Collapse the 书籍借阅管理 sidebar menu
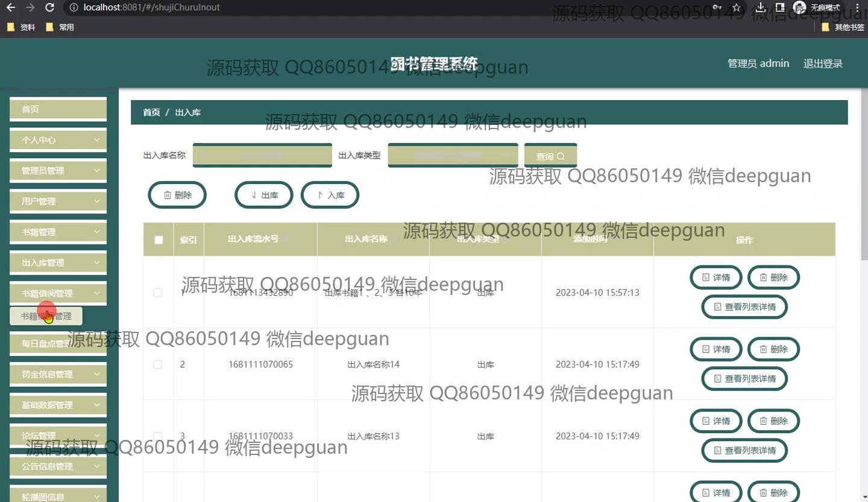The width and height of the screenshot is (868, 502). (x=58, y=293)
